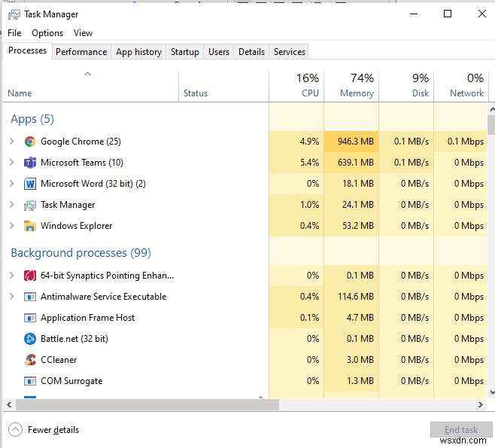The height and width of the screenshot is (448, 495).
Task: Click the Synaptics Pointing Enhance icon
Action: coord(30,276)
